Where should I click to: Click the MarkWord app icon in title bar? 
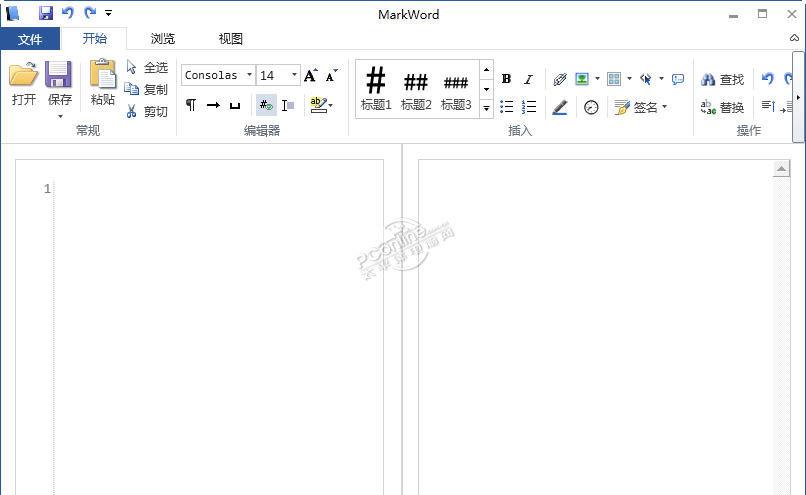pyautogui.click(x=12, y=13)
